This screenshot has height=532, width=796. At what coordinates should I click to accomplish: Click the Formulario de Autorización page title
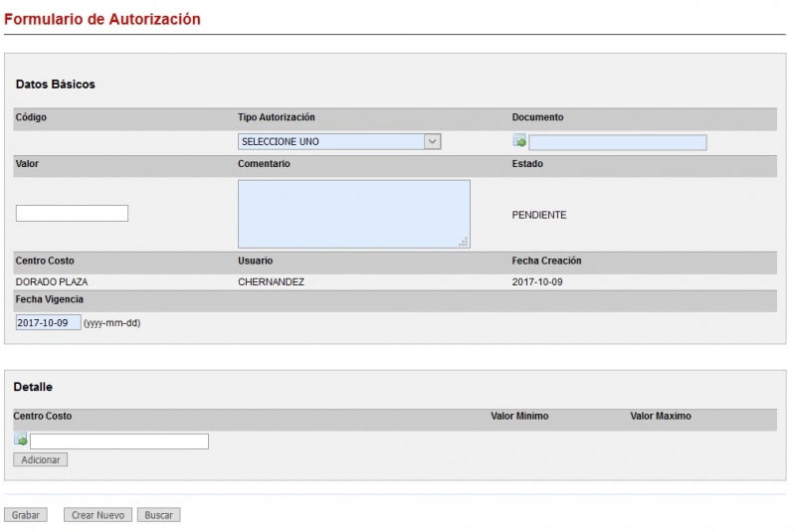[x=101, y=19]
